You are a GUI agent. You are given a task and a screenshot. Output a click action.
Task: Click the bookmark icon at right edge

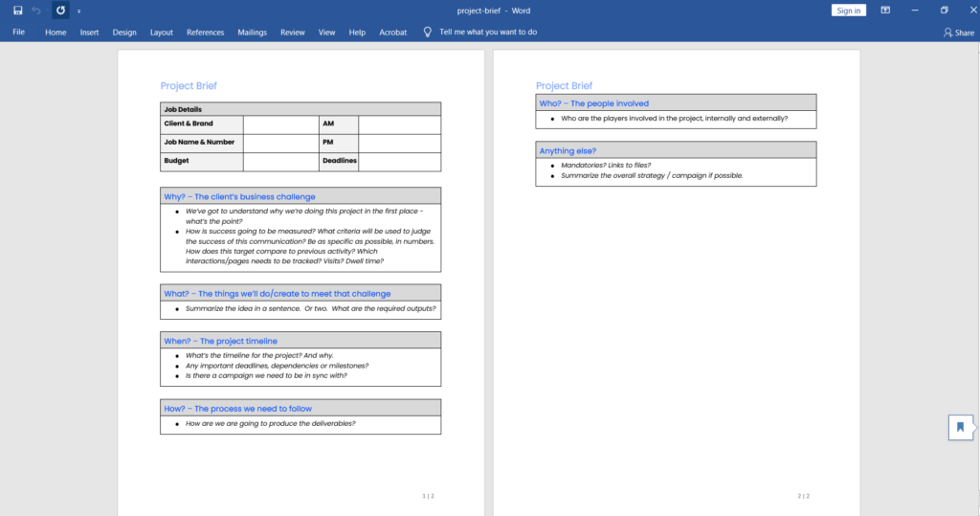point(961,427)
